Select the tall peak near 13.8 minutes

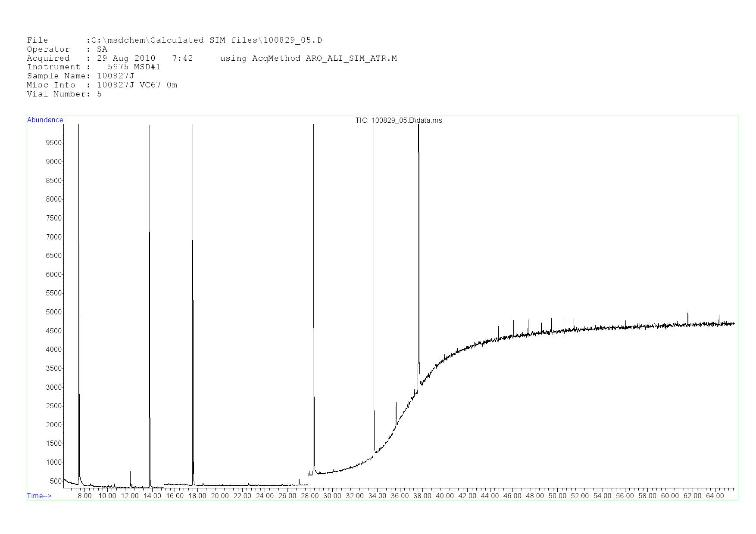point(150,258)
